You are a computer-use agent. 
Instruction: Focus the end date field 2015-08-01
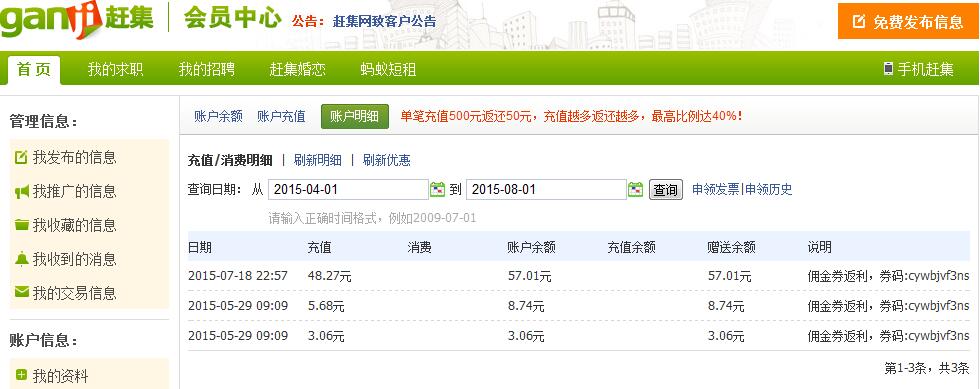click(546, 189)
